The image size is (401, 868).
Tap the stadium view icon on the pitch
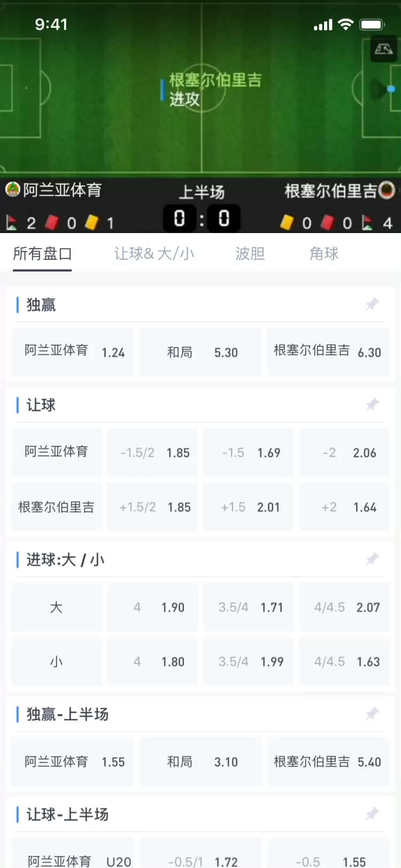click(x=383, y=50)
